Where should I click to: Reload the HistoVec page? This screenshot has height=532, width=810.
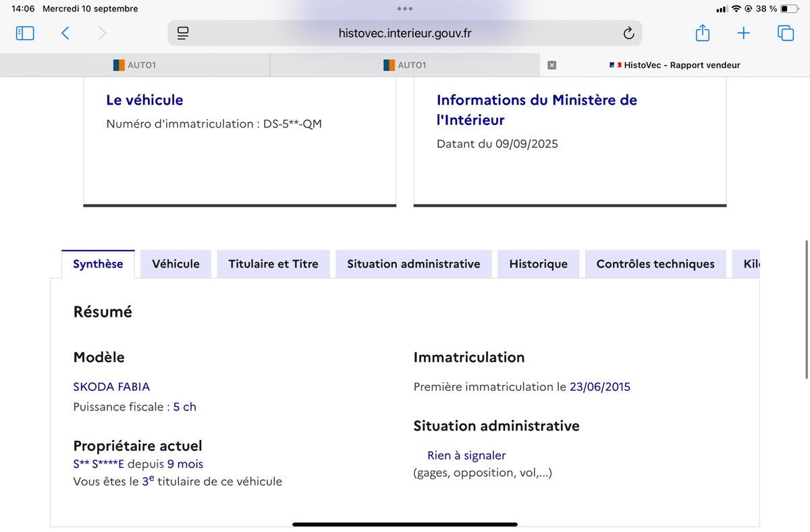pos(628,33)
